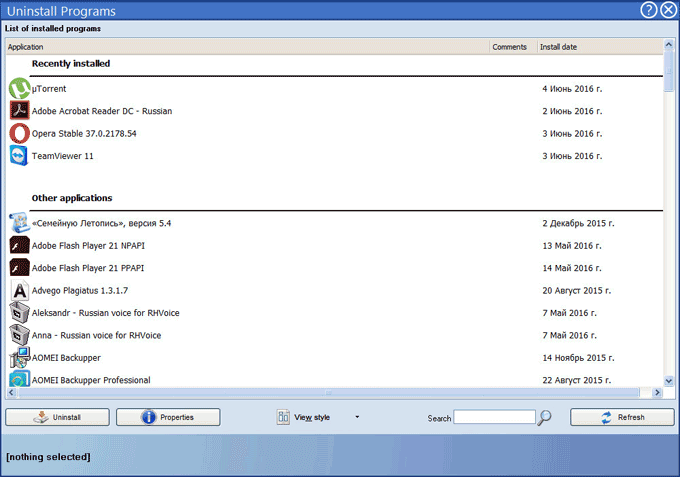
Task: Click the View style layout icon
Action: click(283, 417)
